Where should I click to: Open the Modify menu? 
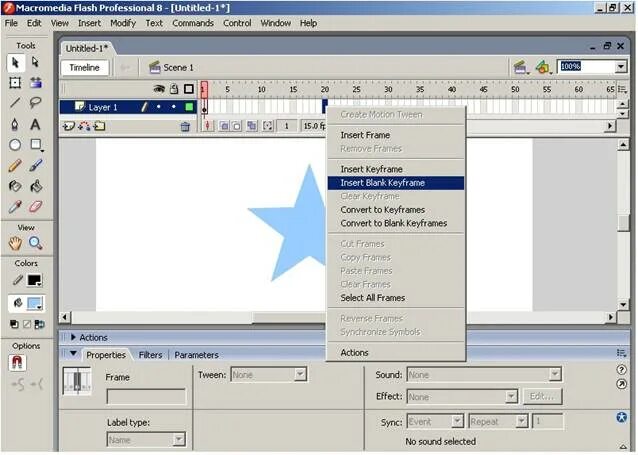[x=123, y=23]
